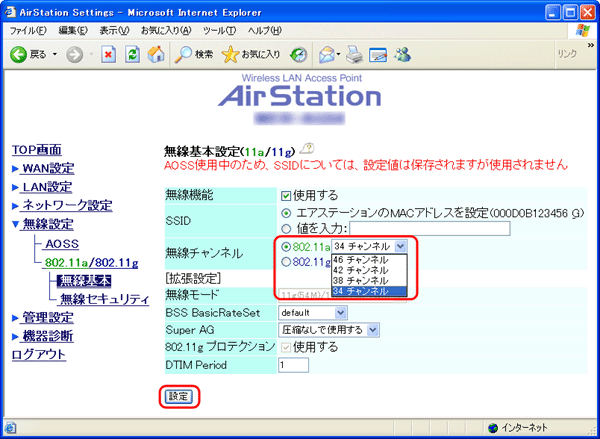Open the ヘルプ(H) menu
This screenshot has width=600, height=439.
coord(264,31)
